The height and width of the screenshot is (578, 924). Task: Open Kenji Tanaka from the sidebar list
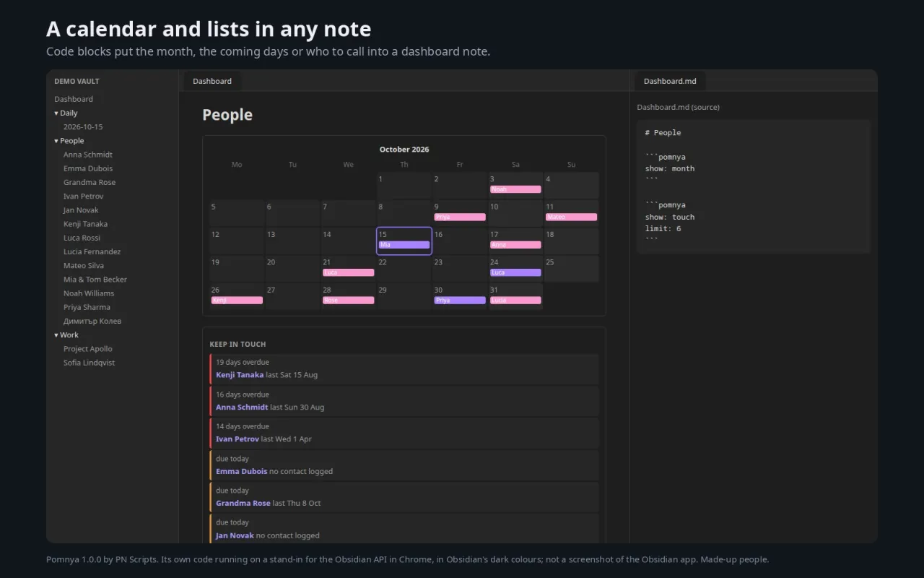(x=85, y=224)
